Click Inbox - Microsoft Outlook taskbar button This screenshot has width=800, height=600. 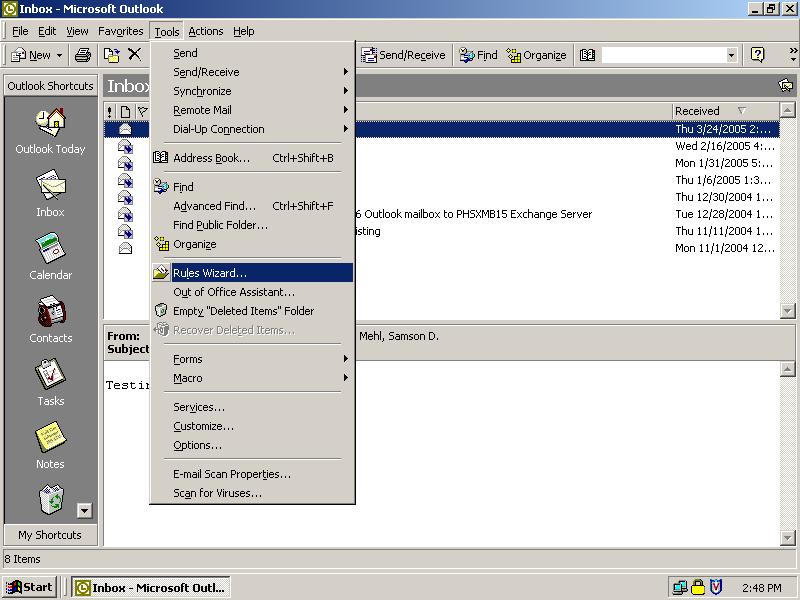pyautogui.click(x=151, y=588)
